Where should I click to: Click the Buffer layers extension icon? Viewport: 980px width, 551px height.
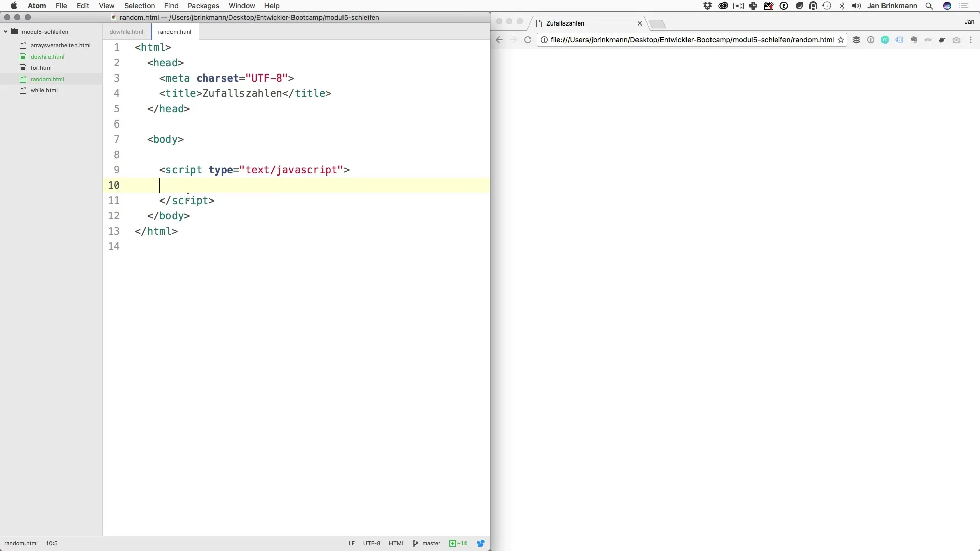(856, 40)
